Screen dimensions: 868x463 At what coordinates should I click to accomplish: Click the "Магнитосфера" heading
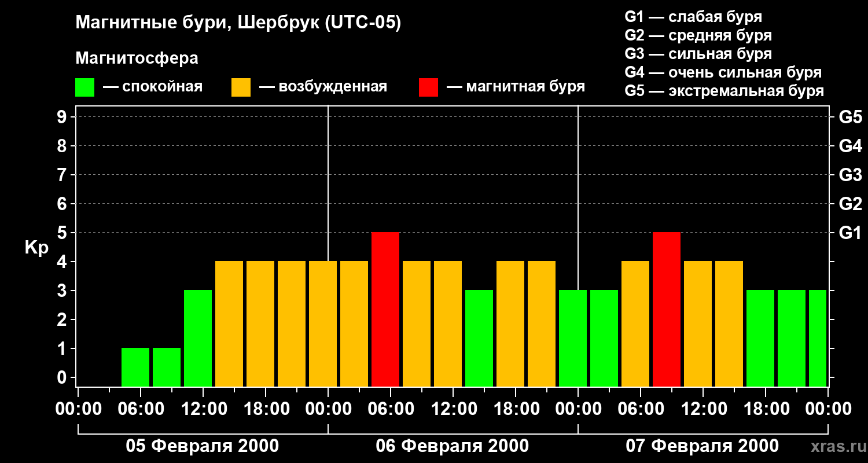coord(137,58)
